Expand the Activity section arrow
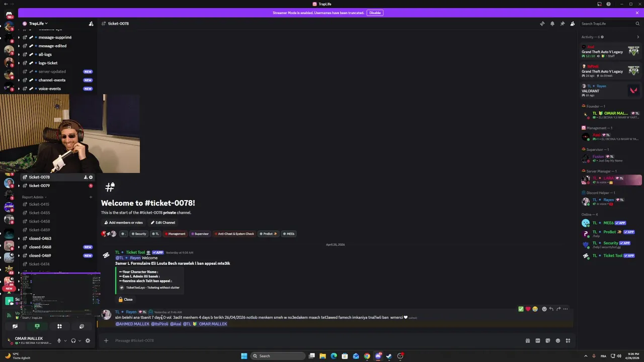Screen dimensions: 644x362 coord(638,37)
